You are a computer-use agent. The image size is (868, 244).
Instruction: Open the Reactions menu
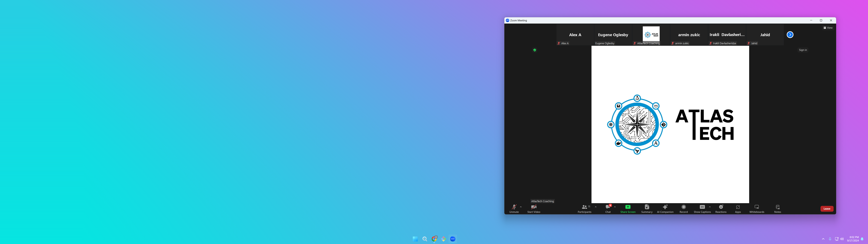721,209
